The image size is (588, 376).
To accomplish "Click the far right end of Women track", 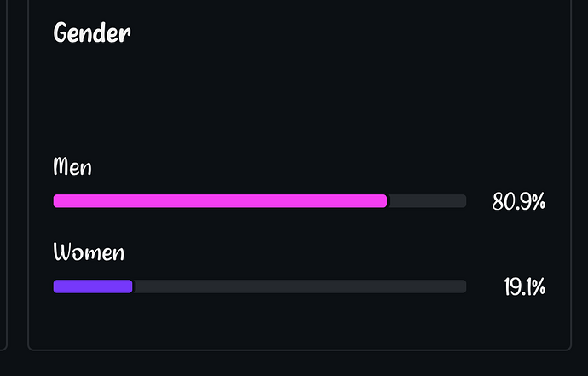I will [x=463, y=286].
